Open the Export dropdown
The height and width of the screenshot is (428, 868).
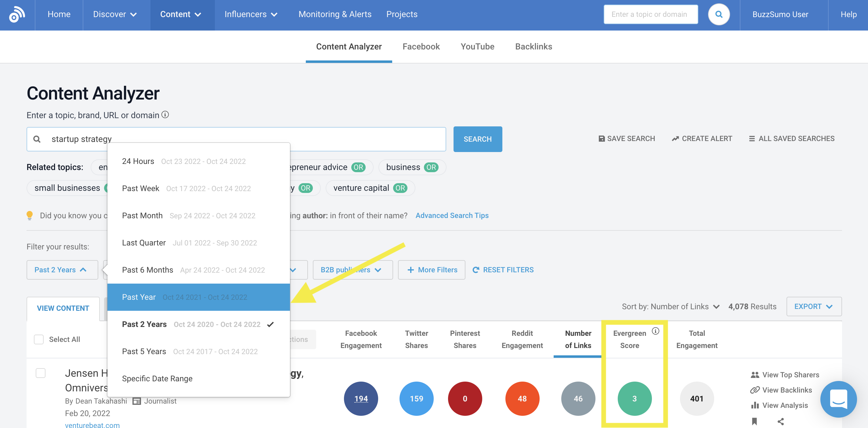(x=814, y=306)
